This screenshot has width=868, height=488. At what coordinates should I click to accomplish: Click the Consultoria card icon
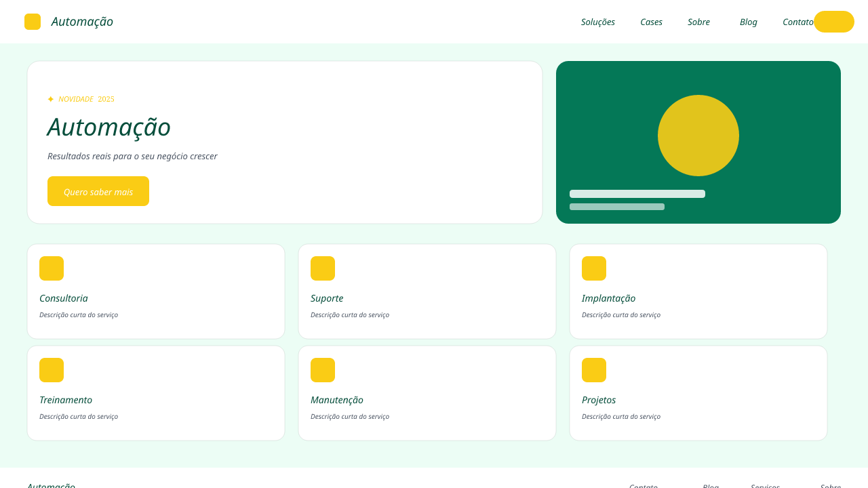coord(52,268)
